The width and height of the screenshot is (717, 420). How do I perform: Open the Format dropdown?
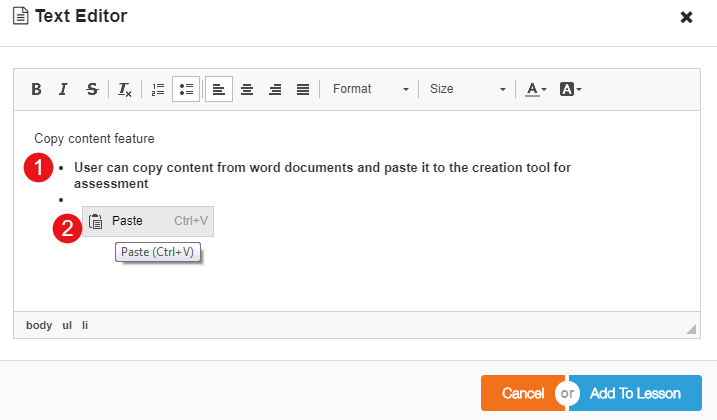point(370,89)
